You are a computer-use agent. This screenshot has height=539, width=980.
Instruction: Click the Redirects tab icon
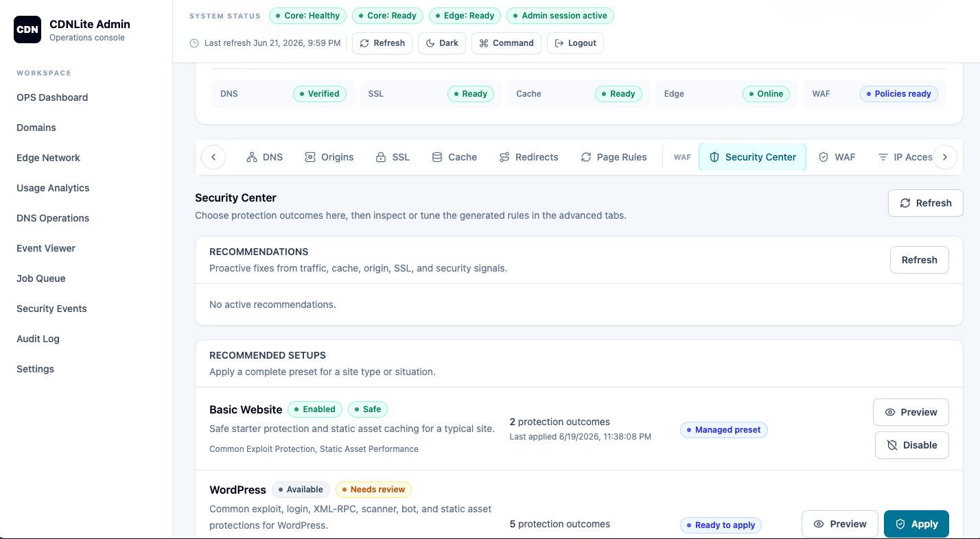[x=504, y=157]
